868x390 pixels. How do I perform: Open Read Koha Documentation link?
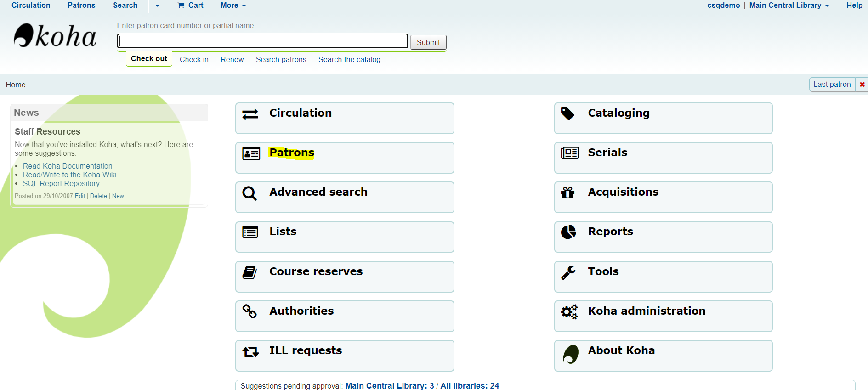point(68,166)
